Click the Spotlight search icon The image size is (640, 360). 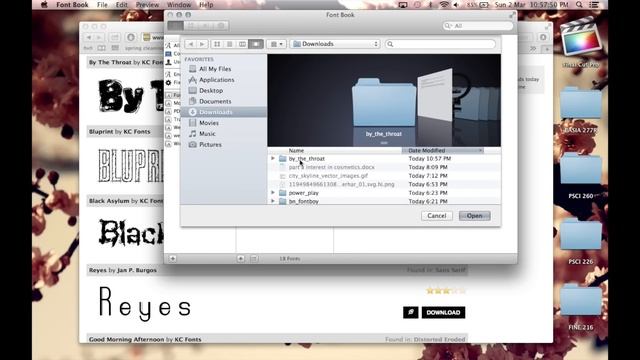pyautogui.click(x=579, y=5)
